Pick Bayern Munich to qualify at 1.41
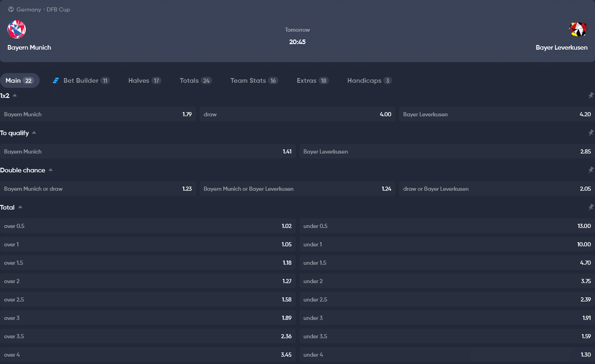This screenshot has height=364, width=595. tap(148, 151)
